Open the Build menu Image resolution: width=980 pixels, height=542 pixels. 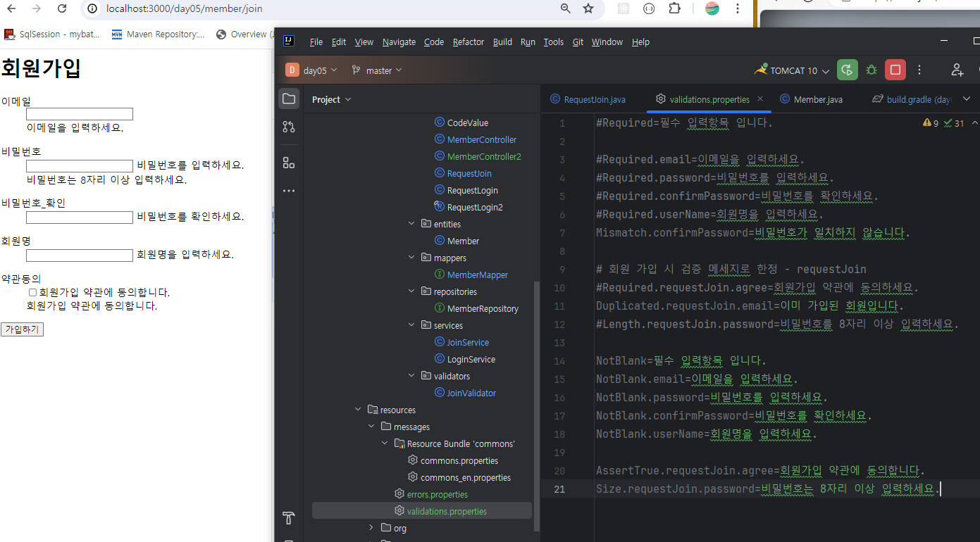click(502, 42)
